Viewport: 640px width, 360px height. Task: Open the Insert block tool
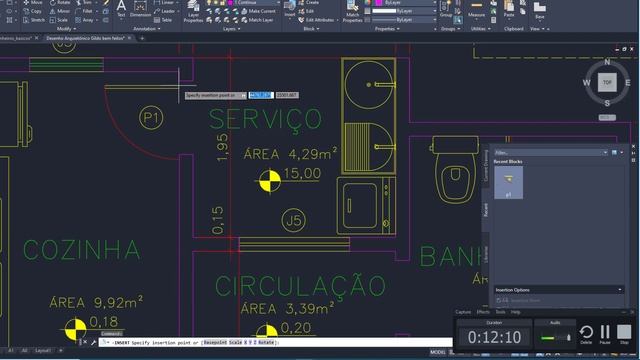pyautogui.click(x=290, y=9)
